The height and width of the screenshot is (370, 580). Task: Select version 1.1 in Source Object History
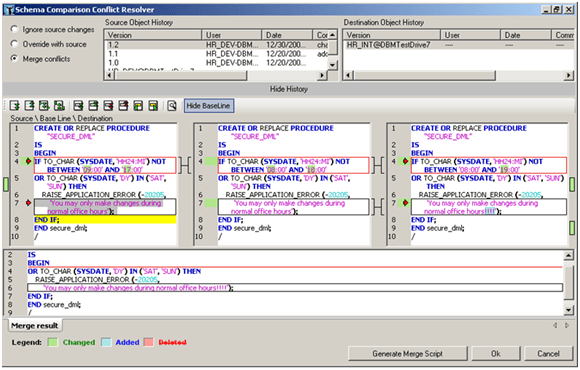(216, 54)
